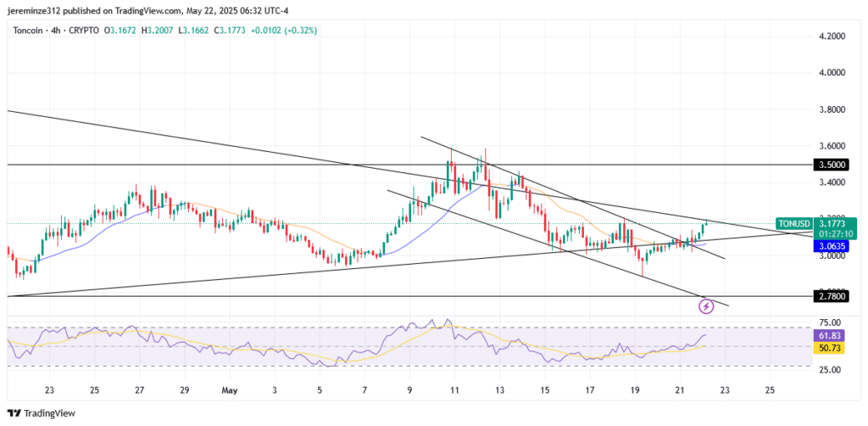Click the 4.0000 price axis label

[832, 73]
